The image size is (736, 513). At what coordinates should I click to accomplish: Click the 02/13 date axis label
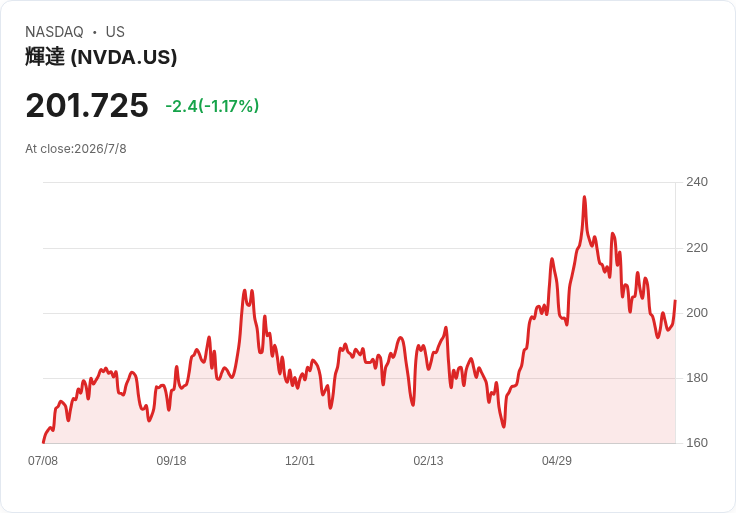pos(428,460)
